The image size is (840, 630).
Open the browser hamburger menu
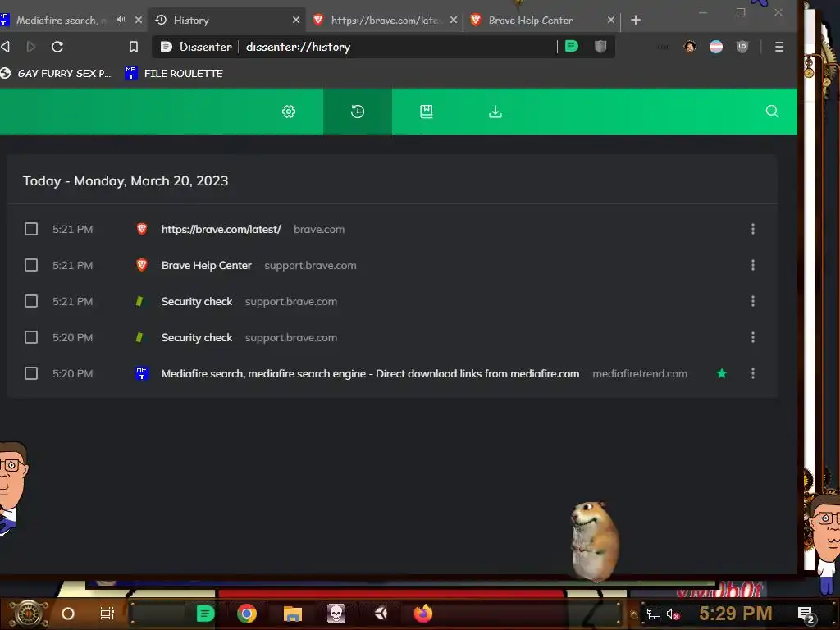click(779, 47)
